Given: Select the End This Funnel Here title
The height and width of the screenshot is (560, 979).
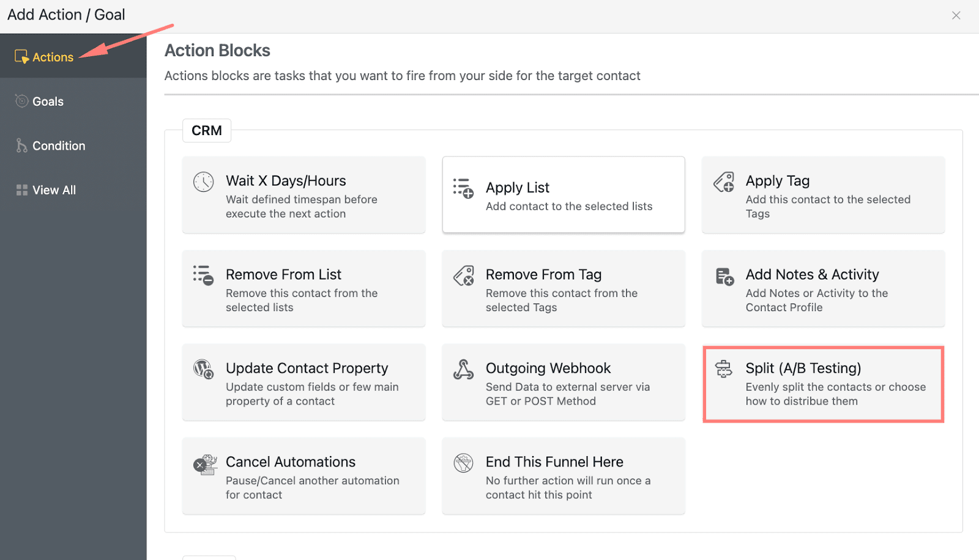Looking at the screenshot, I should tap(554, 462).
